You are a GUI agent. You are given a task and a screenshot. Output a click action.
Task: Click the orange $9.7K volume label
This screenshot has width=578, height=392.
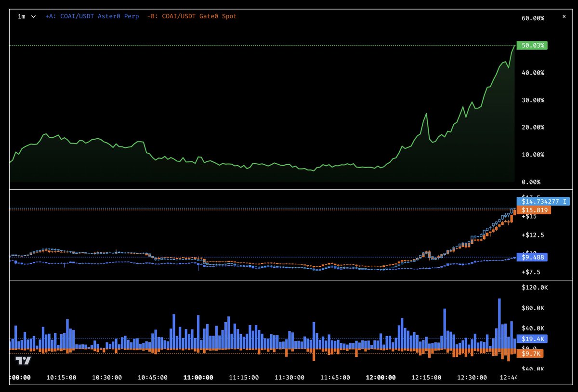click(530, 353)
